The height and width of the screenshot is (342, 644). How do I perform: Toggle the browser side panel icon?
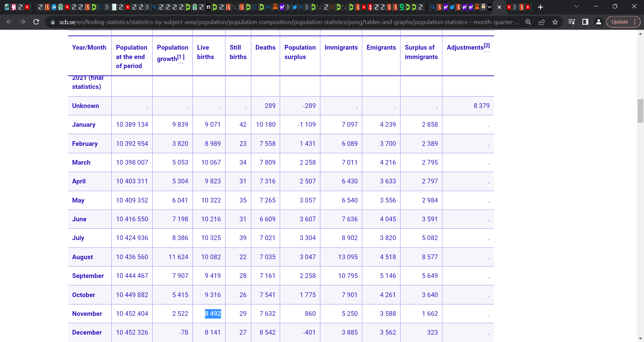pyautogui.click(x=585, y=22)
